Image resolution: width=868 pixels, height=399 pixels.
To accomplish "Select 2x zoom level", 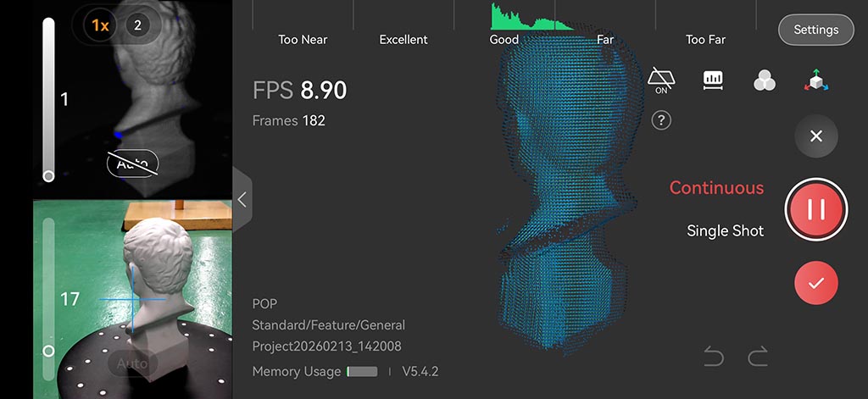I will point(137,25).
